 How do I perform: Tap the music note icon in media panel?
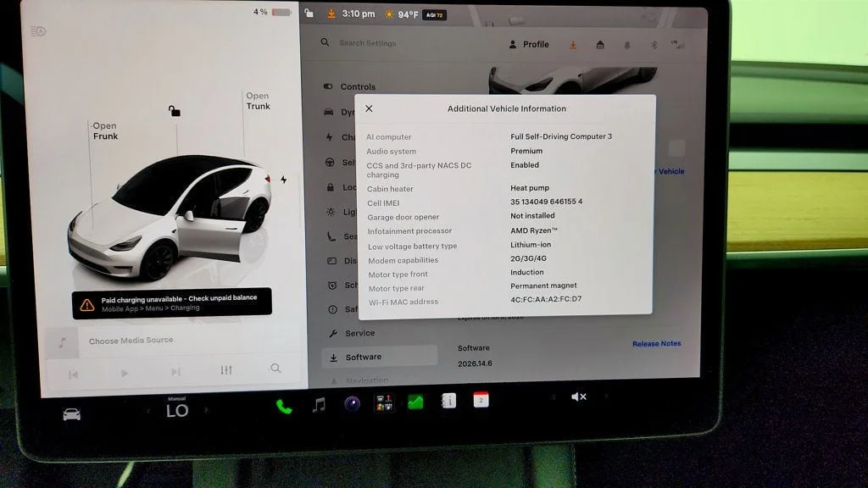pos(62,342)
